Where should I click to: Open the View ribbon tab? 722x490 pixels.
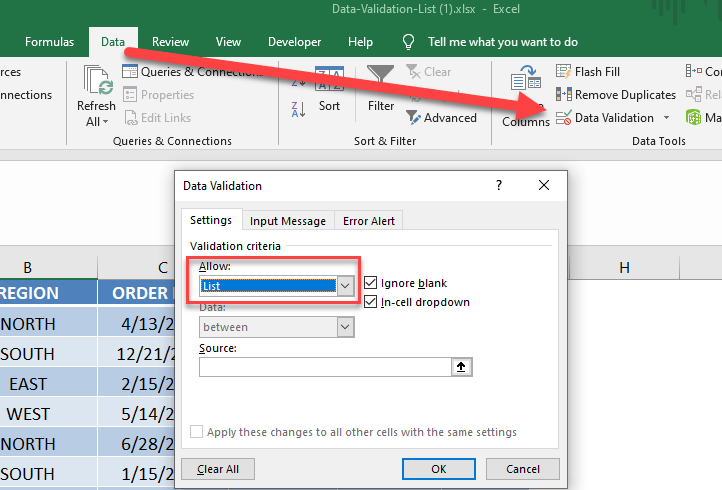[228, 42]
